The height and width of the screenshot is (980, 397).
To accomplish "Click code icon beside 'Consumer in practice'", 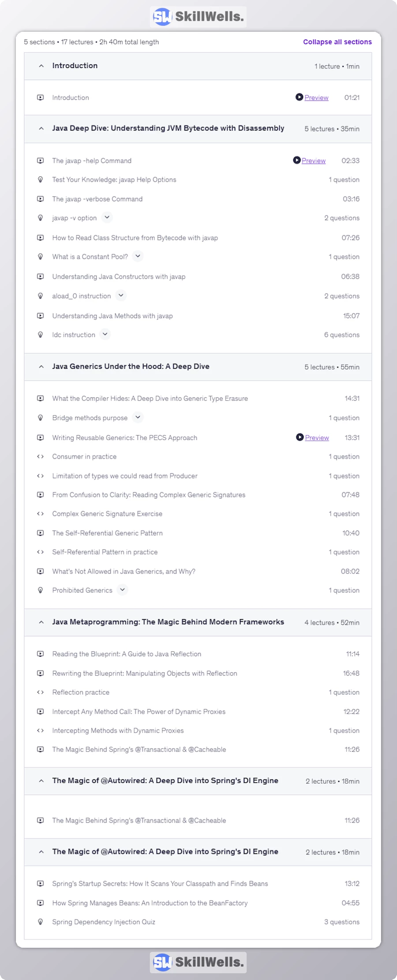I will (x=41, y=457).
